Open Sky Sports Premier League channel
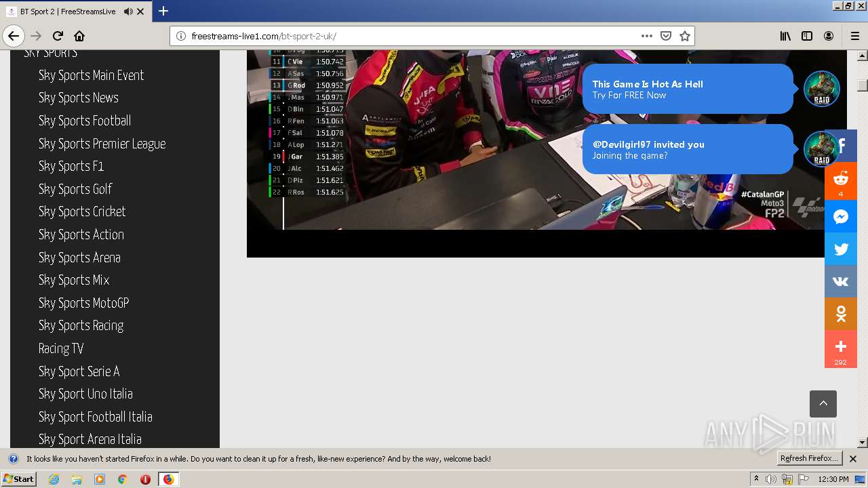The height and width of the screenshot is (488, 868). 102,144
